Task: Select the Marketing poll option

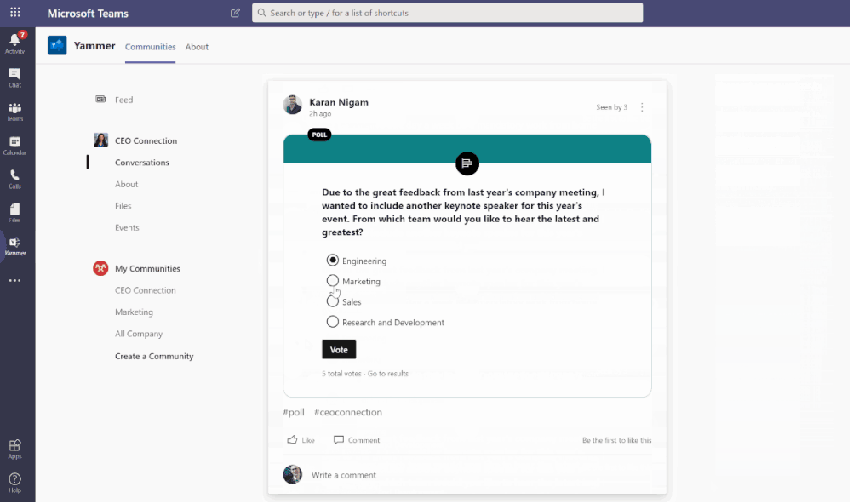Action: click(x=333, y=281)
